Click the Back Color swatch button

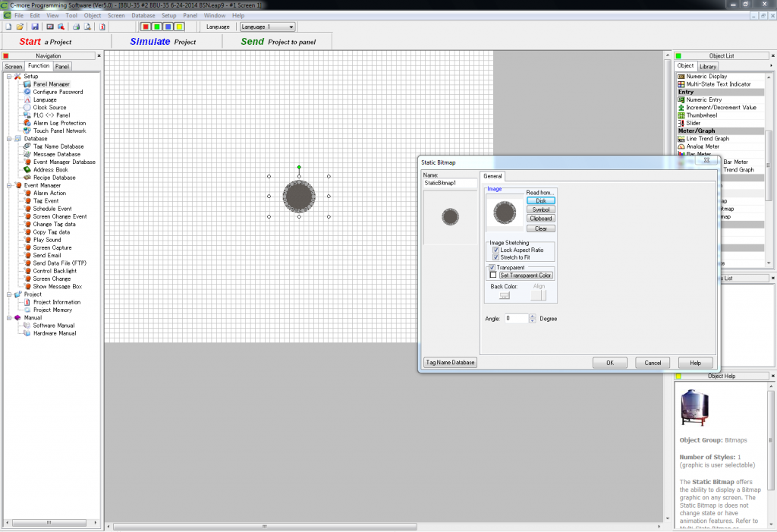[x=504, y=294]
